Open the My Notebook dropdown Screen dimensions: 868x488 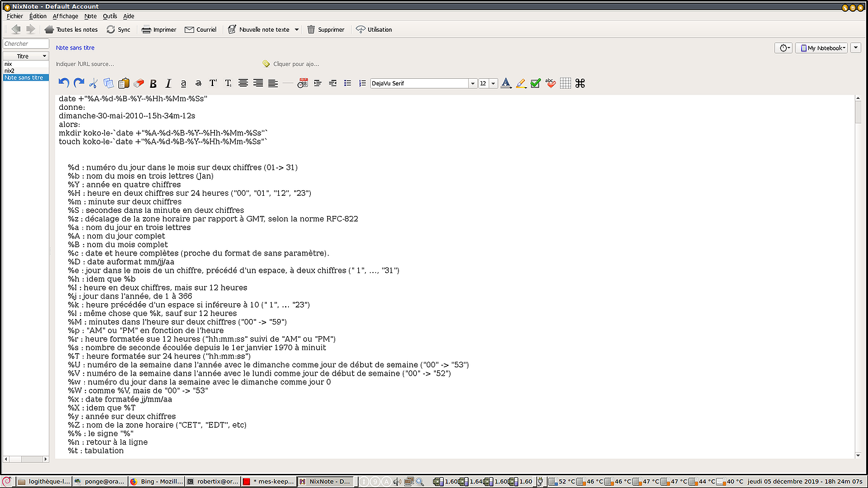pos(822,48)
